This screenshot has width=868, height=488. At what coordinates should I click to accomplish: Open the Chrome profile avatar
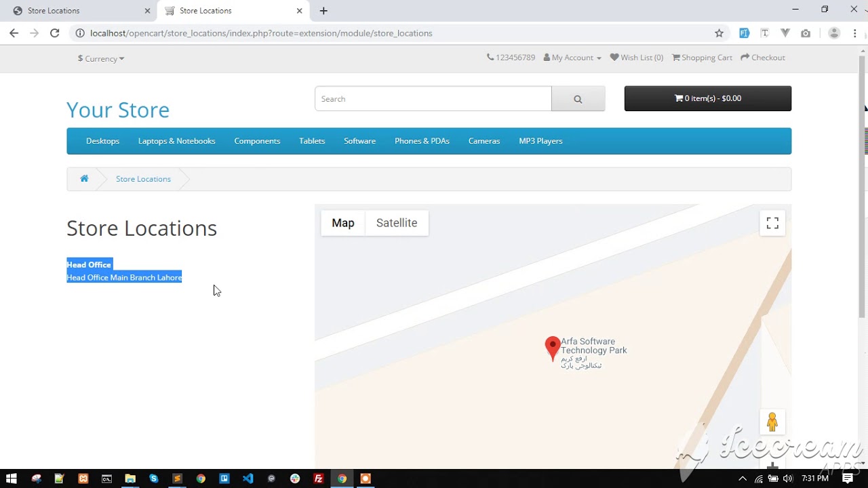834,33
